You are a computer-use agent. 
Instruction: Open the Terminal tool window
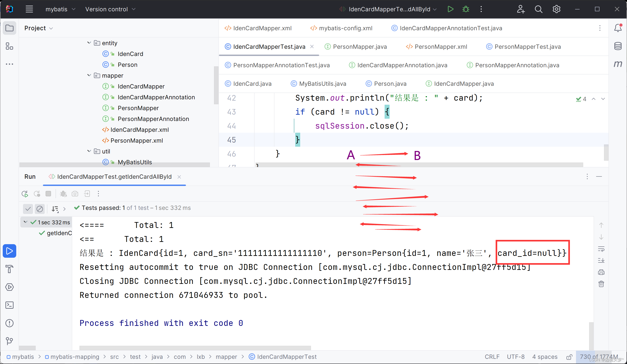9,305
